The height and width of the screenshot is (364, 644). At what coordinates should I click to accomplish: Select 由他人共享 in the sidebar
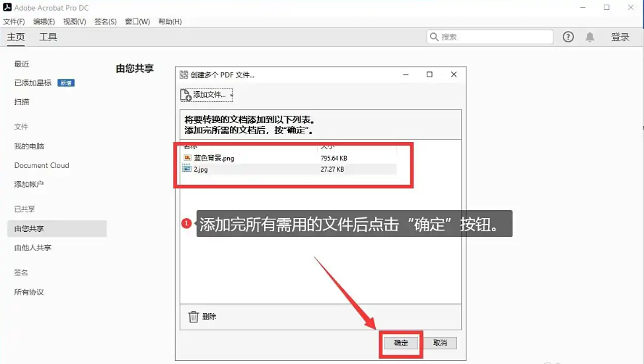[x=33, y=248]
